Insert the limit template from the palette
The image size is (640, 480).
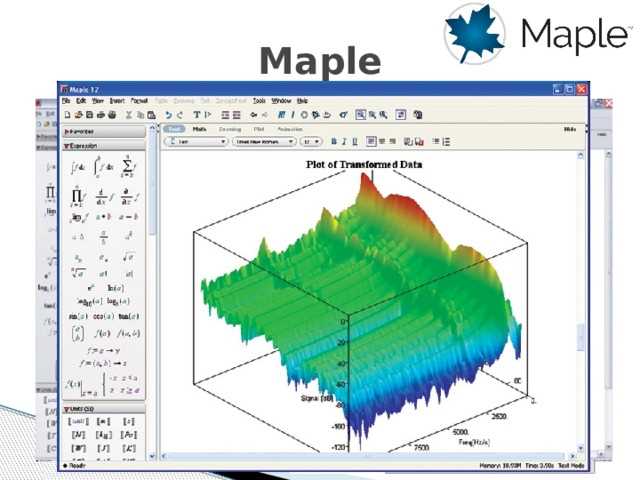coord(78,218)
